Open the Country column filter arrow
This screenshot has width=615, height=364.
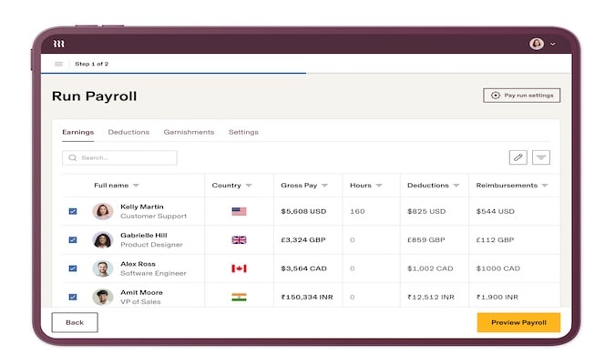click(x=249, y=186)
